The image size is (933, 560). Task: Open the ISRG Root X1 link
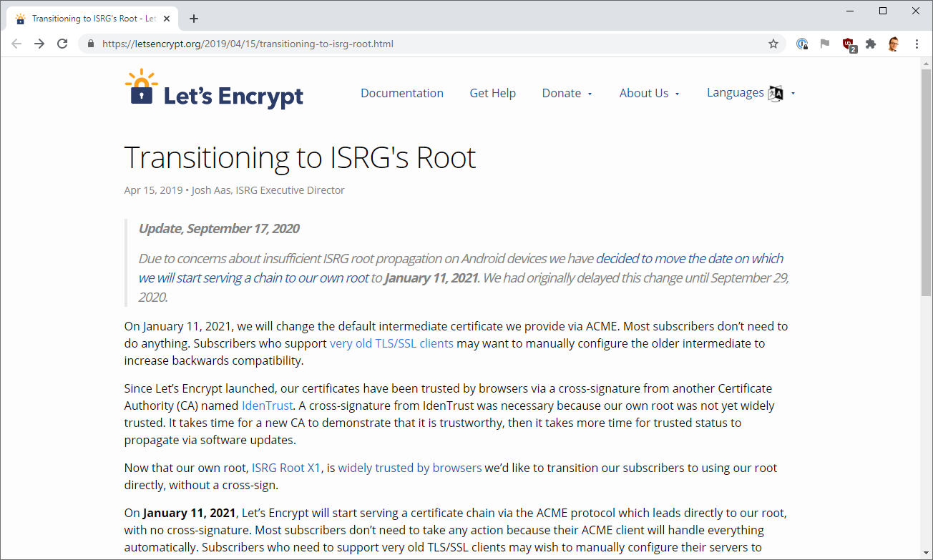(x=286, y=468)
